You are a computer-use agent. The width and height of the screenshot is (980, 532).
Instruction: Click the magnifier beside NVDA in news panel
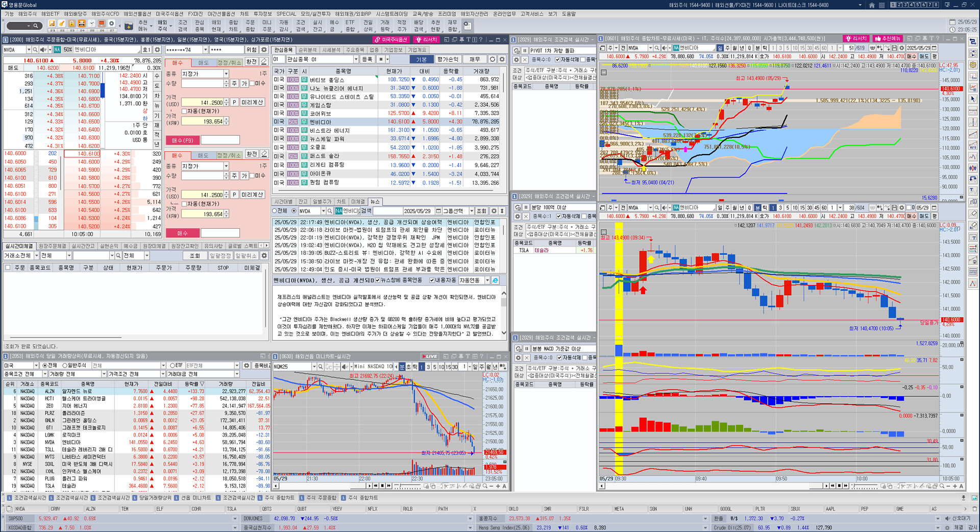[x=330, y=211]
